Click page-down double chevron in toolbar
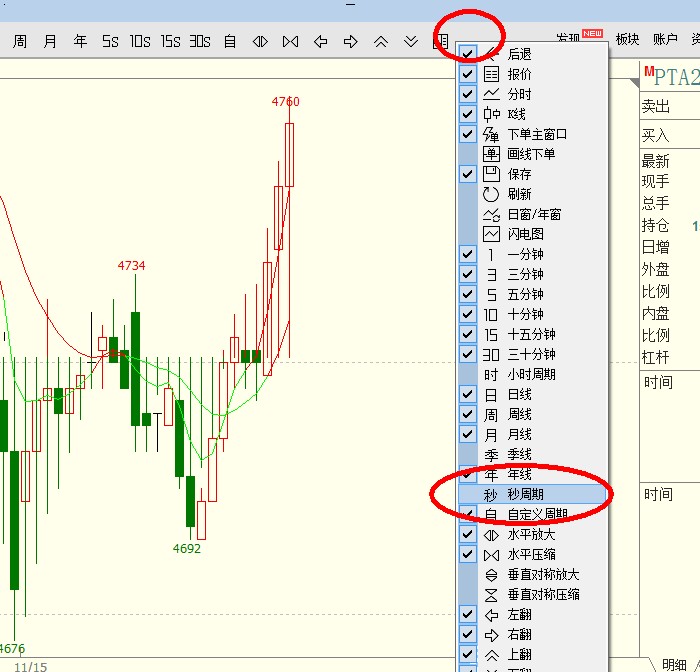Viewport: 700px width, 672px height. coord(411,42)
